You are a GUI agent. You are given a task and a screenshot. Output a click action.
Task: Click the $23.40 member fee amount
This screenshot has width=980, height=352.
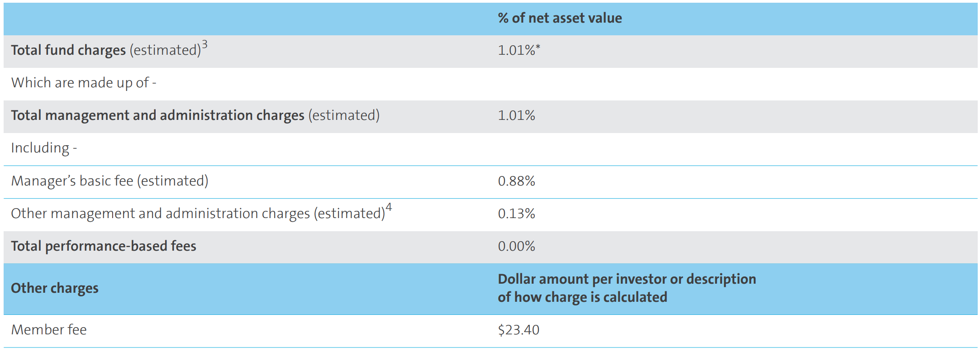(519, 330)
